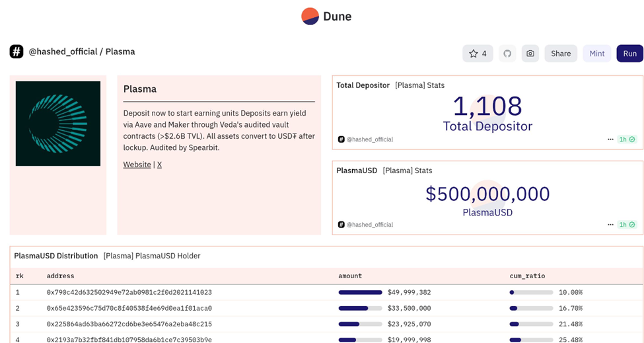Screen dimensions: 644x343
Task: Click @hashed_official under PlasmaUSD stats
Action: 369,225
